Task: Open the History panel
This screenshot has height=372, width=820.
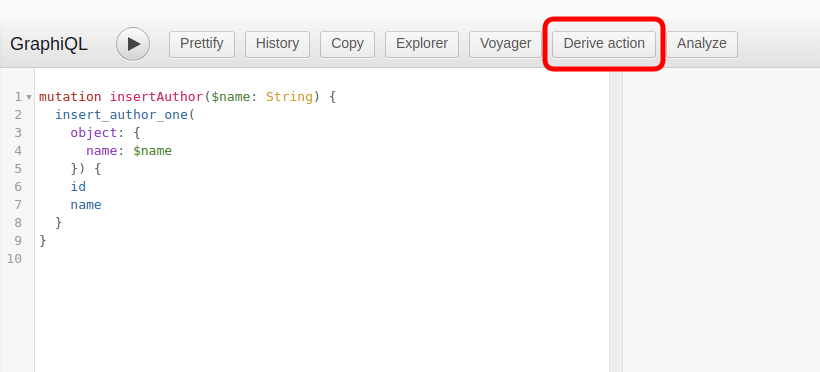Action: [277, 44]
